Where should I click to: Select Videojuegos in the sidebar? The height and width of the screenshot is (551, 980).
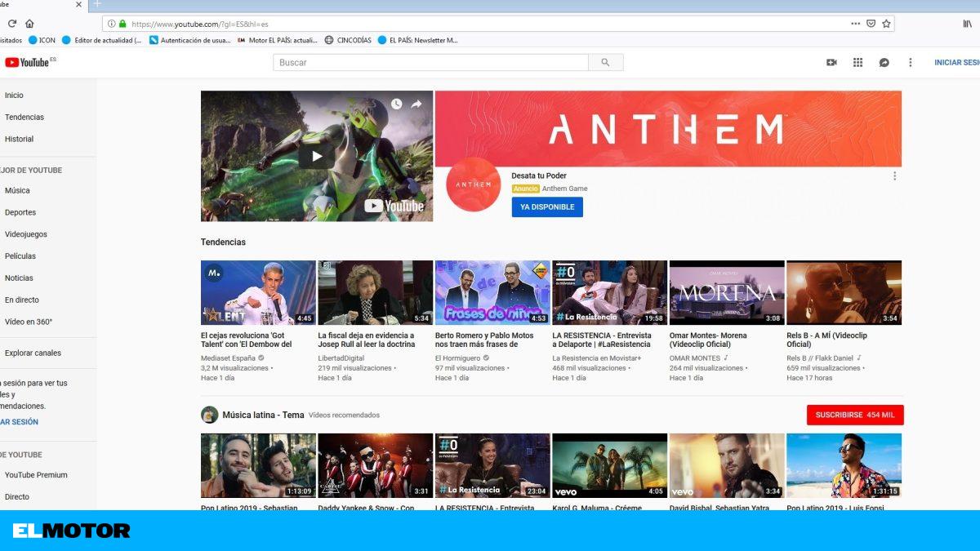(26, 234)
